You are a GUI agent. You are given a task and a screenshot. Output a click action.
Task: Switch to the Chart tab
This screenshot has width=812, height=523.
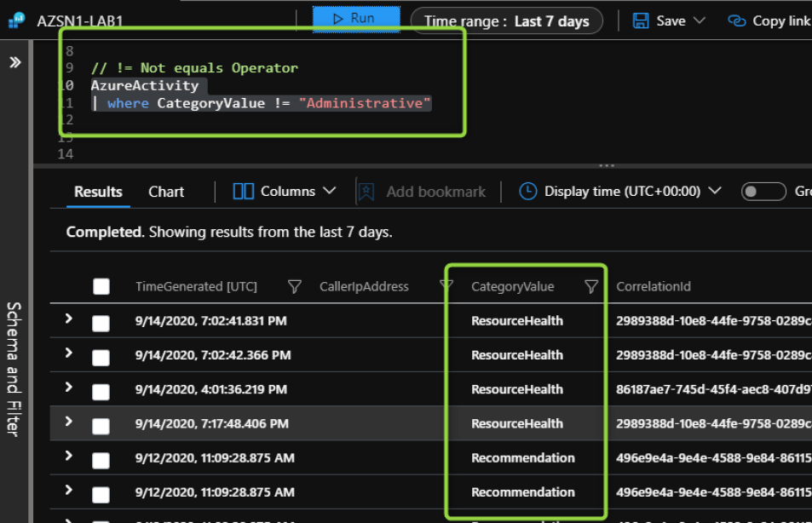click(x=165, y=192)
